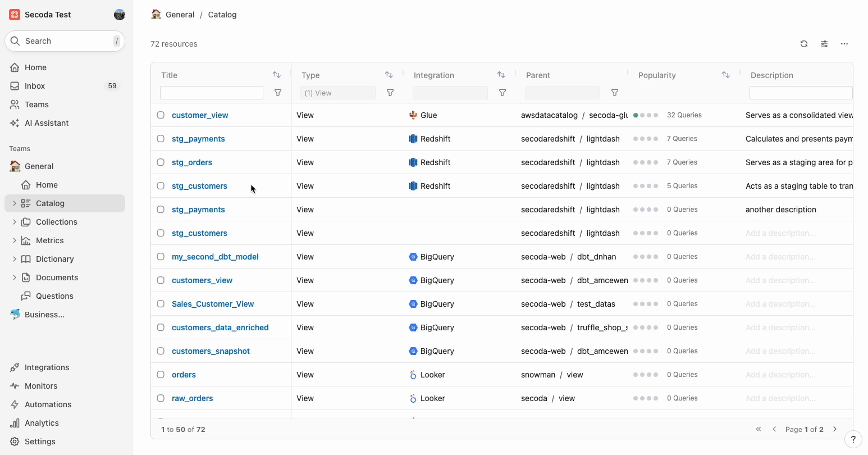
Task: Go to the next page arrow
Action: [x=835, y=429]
